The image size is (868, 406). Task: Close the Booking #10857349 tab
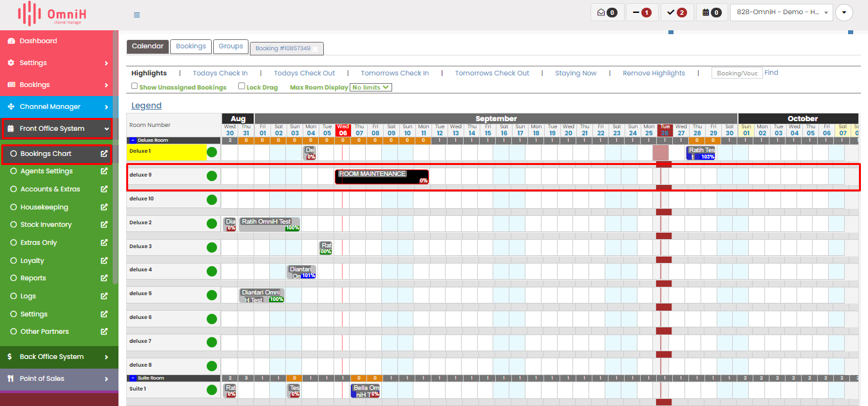pos(317,48)
